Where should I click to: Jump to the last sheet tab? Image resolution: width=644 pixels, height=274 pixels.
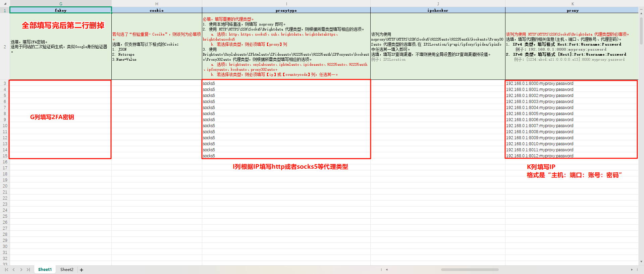coord(29,270)
